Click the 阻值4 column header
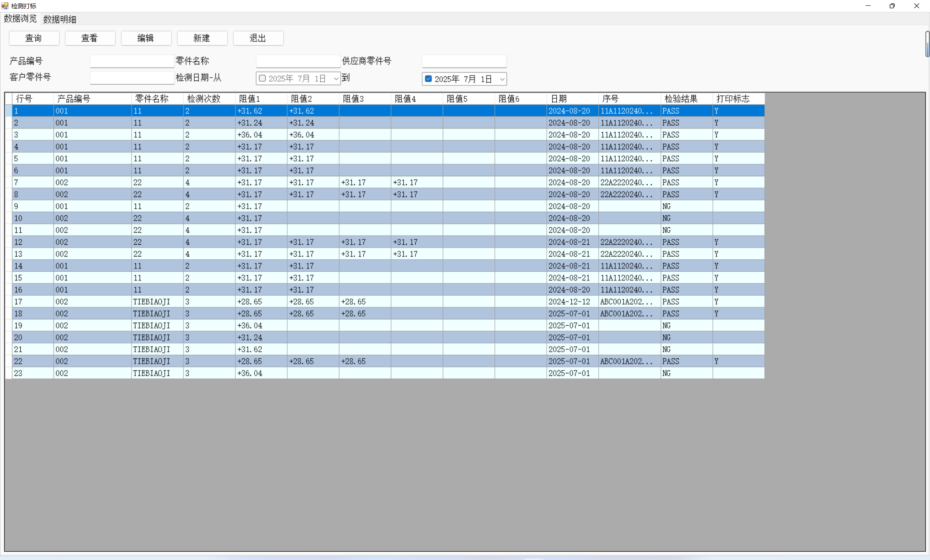Screen dimensions: 930x560 pyautogui.click(x=417, y=99)
